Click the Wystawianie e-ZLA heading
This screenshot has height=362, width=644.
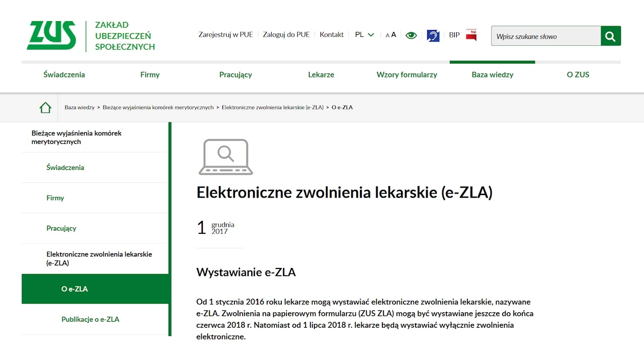tap(246, 273)
